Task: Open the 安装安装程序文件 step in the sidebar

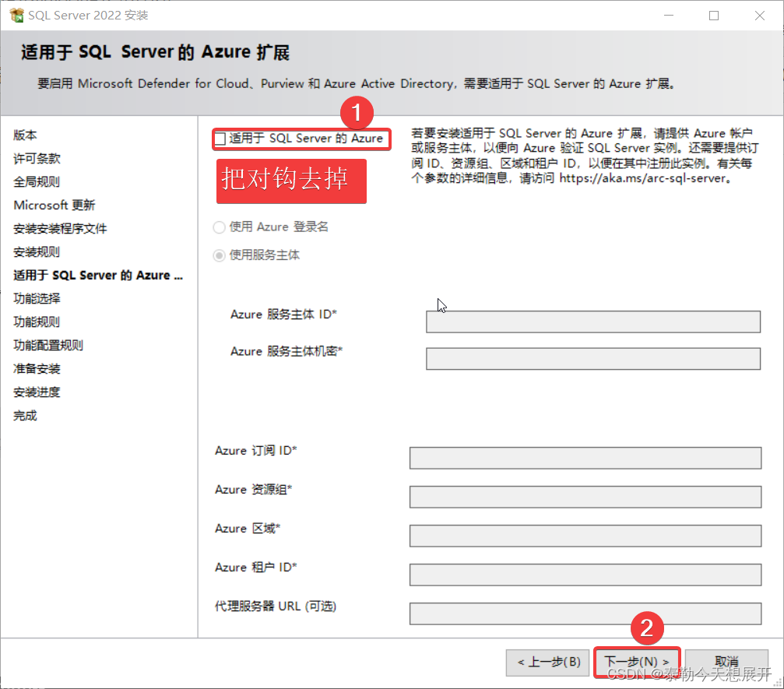Action: coord(60,229)
